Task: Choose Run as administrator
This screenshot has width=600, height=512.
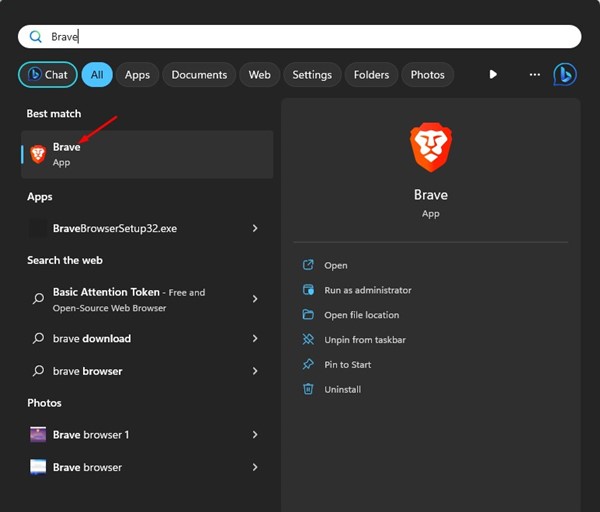Action: (368, 290)
